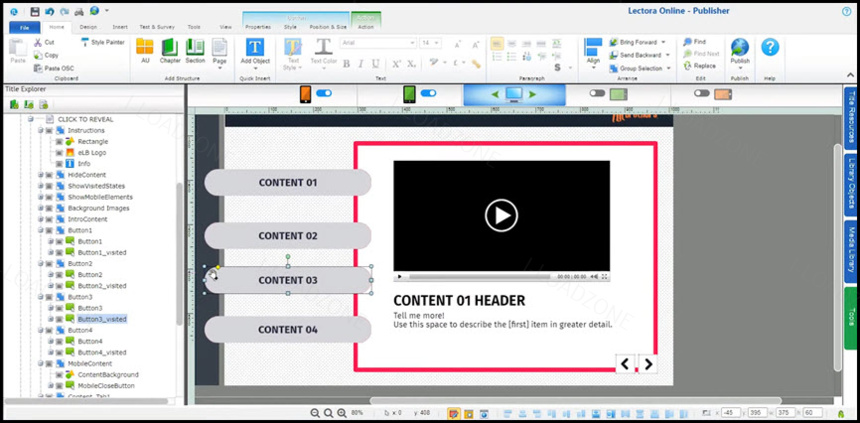Open the File menu tab

[25, 27]
